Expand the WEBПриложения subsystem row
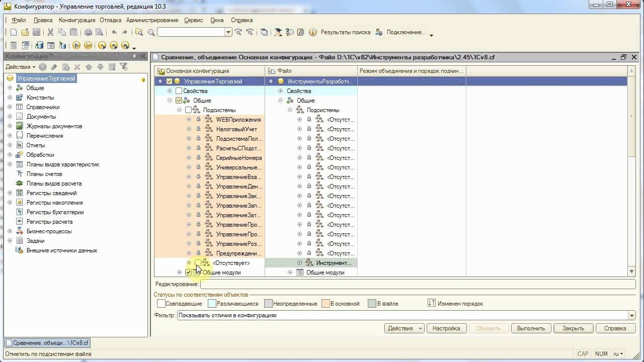 point(189,120)
